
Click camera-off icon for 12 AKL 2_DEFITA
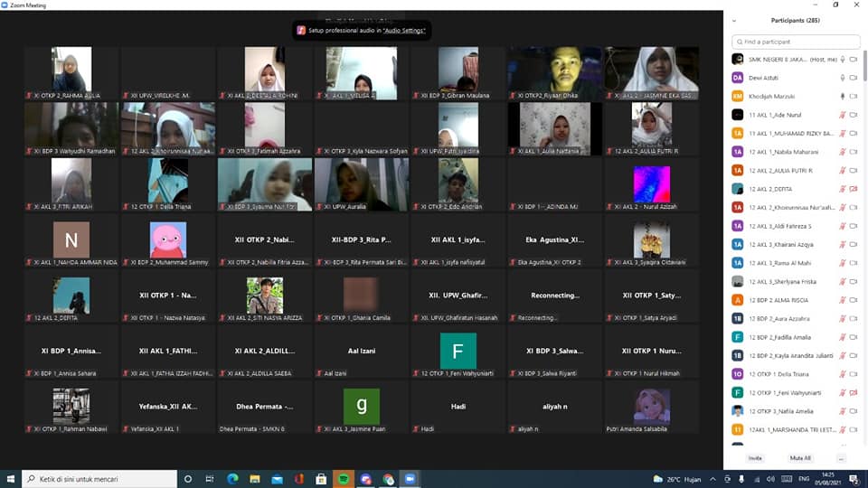(854, 189)
